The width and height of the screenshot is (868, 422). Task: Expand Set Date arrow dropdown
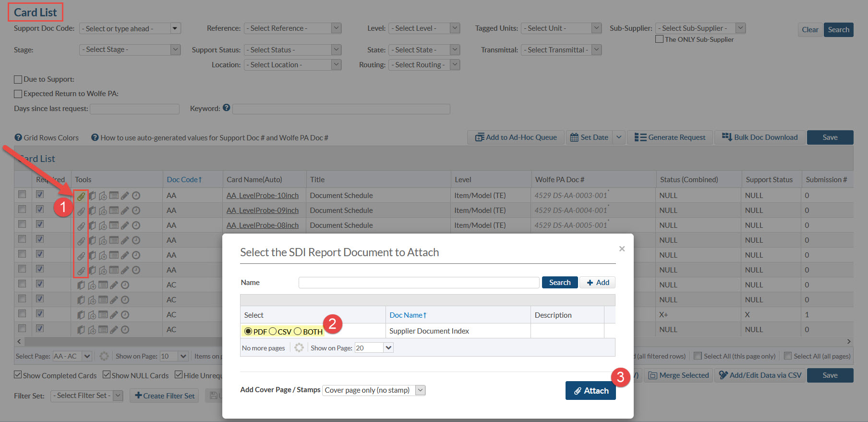pyautogui.click(x=619, y=137)
